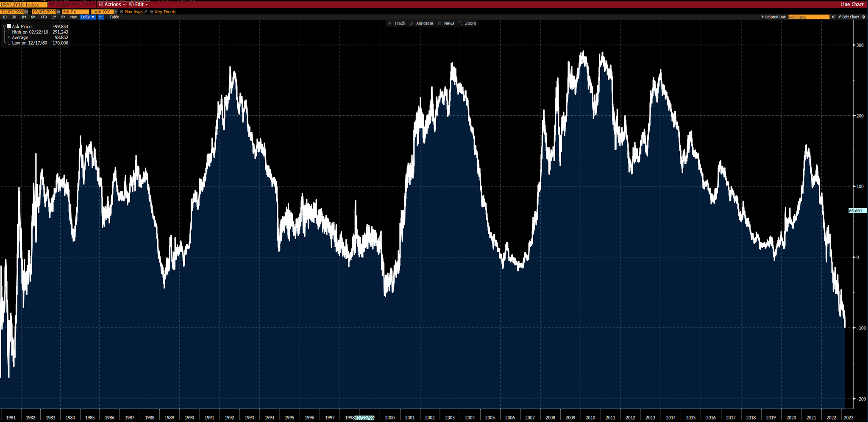This screenshot has height=422, width=868.
Task: Click the Suggested Charts button
Action: point(72,4)
